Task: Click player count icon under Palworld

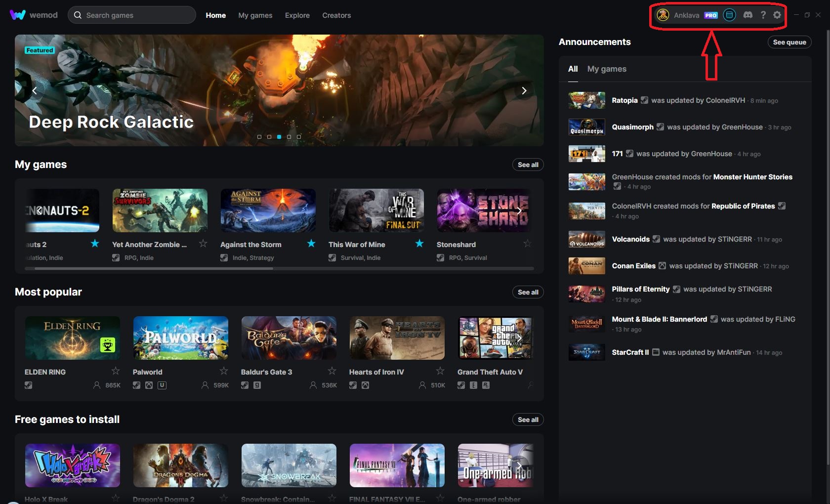Action: pos(205,385)
